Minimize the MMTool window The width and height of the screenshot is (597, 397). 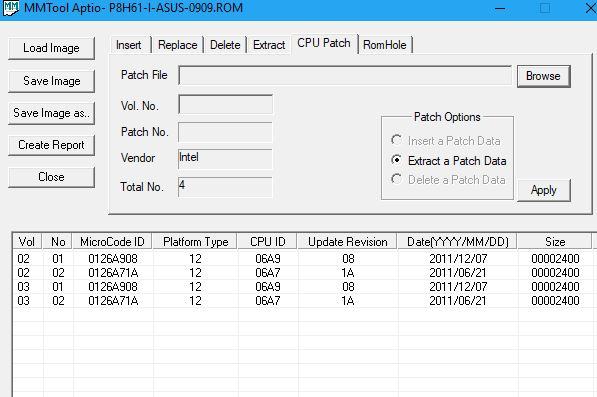coord(500,8)
